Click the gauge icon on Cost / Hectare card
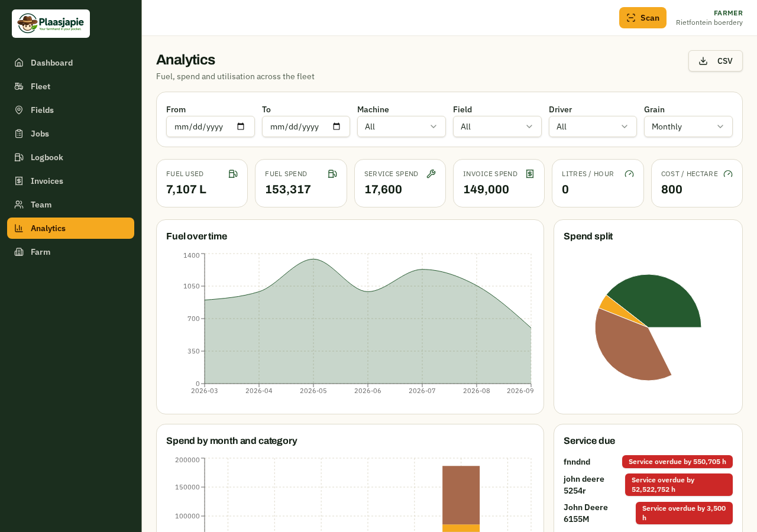757x532 pixels. point(728,174)
